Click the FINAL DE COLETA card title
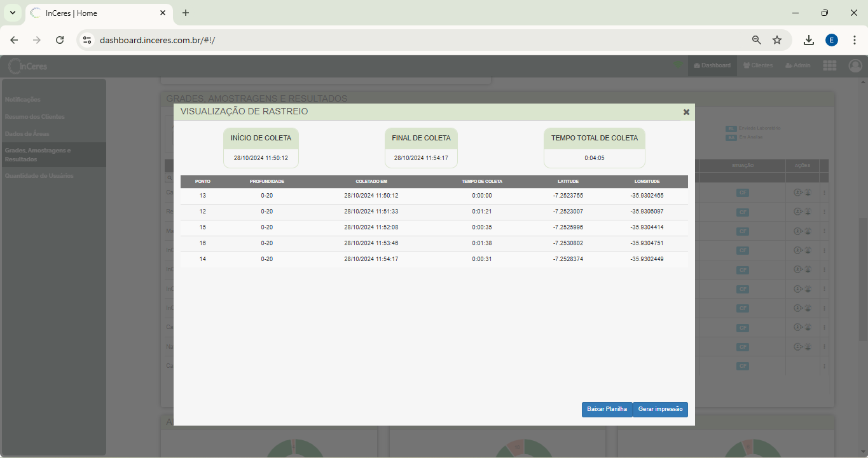 click(x=421, y=138)
